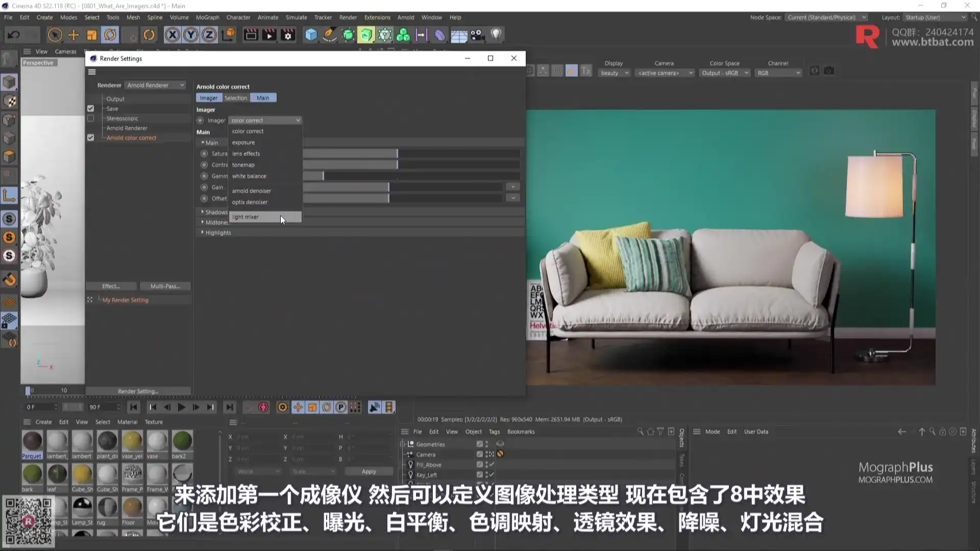
Task: Select the Move tool in the top toolbar
Action: [73, 35]
